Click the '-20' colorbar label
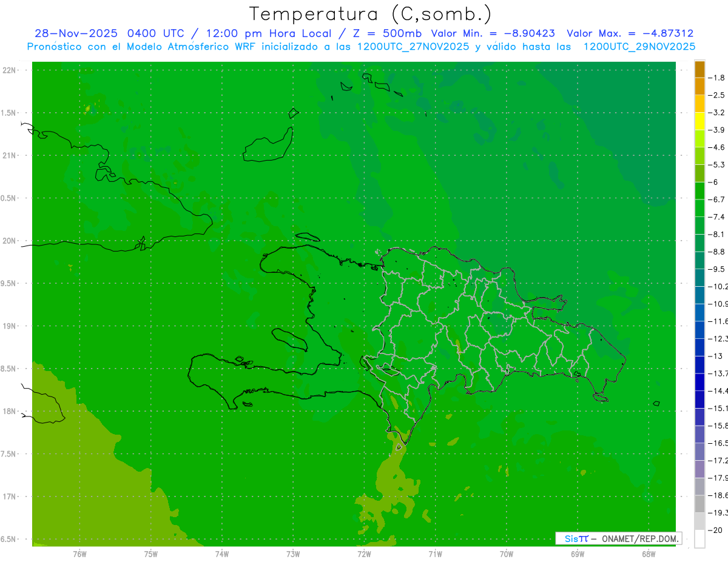The image size is (728, 562). 715,530
